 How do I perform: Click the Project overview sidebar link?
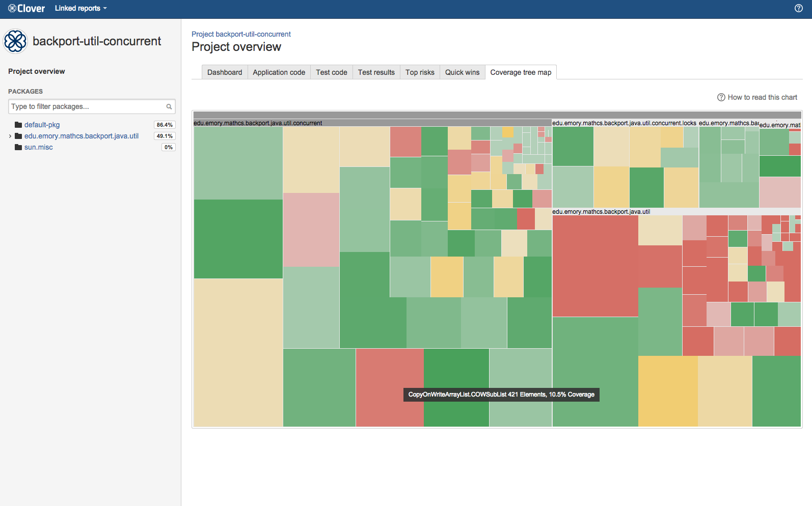coord(37,72)
